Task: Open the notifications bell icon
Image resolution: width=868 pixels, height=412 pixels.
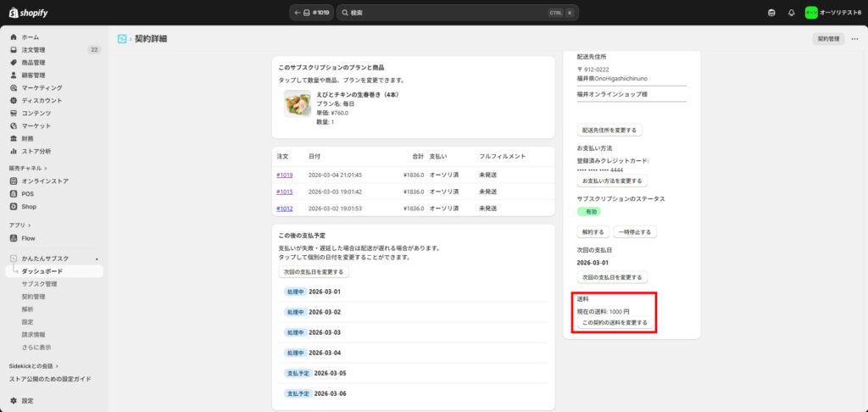Action: [791, 13]
